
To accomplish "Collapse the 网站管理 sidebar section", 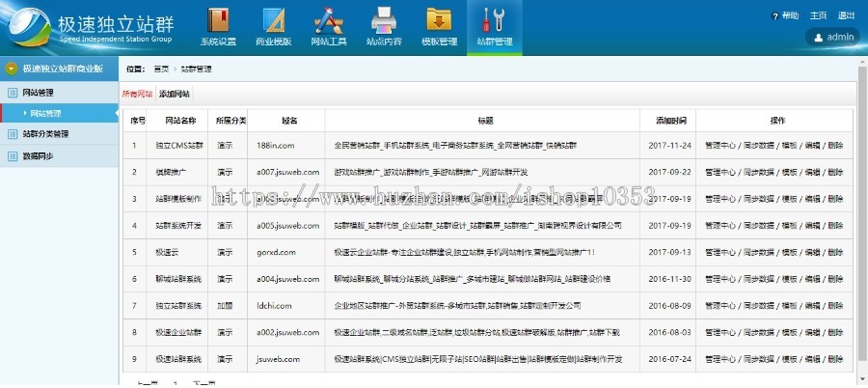I will point(38,93).
